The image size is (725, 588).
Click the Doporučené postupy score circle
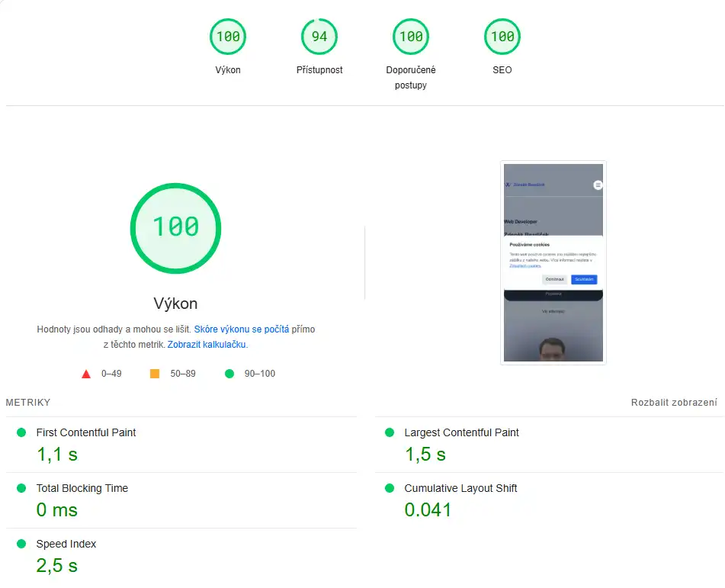click(x=410, y=36)
